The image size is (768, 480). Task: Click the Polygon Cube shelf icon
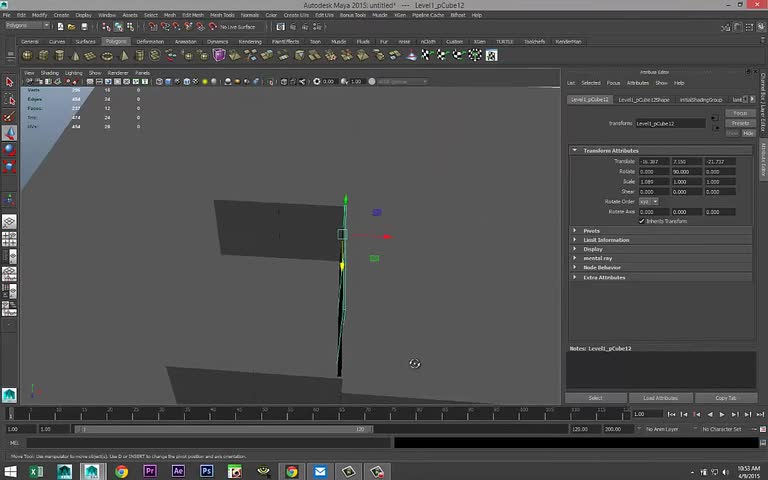pyautogui.click(x=41, y=54)
